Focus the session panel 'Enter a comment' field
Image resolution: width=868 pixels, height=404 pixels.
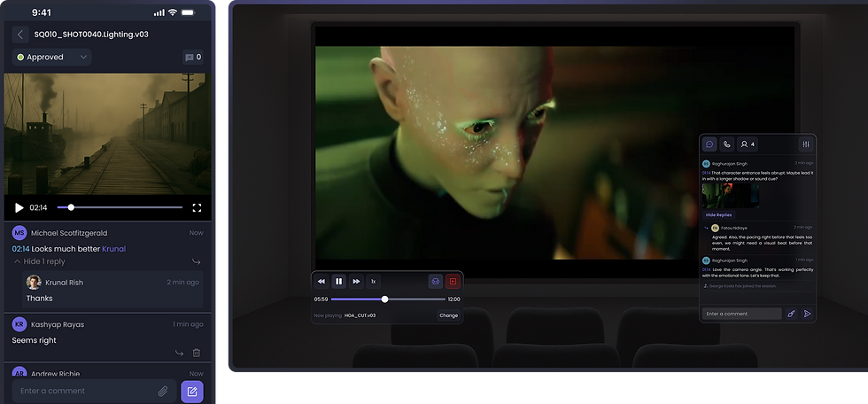click(x=742, y=314)
